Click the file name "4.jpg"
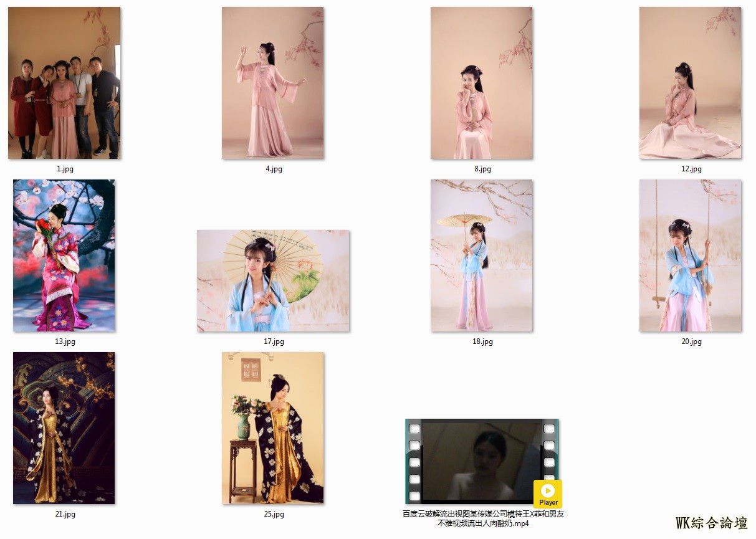756x539 pixels. click(274, 169)
